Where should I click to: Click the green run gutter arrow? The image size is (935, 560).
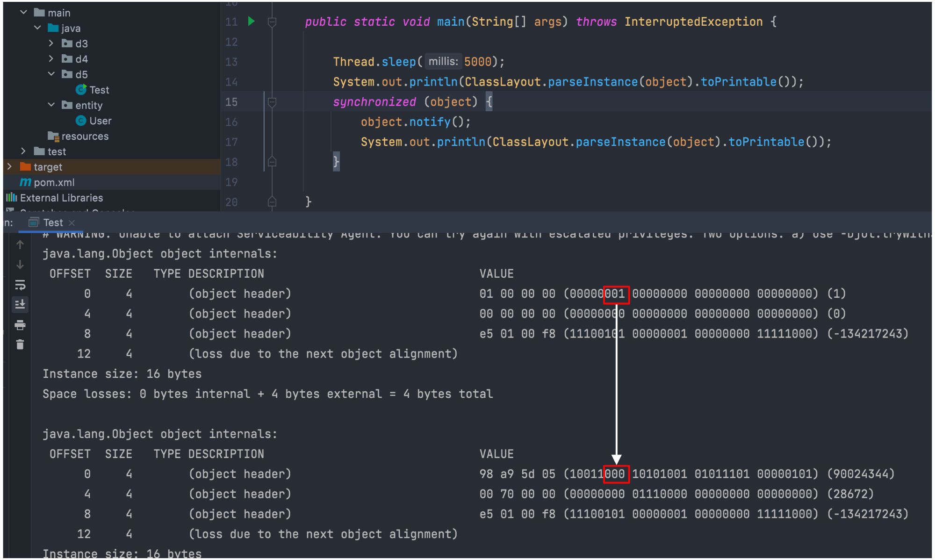pyautogui.click(x=251, y=21)
